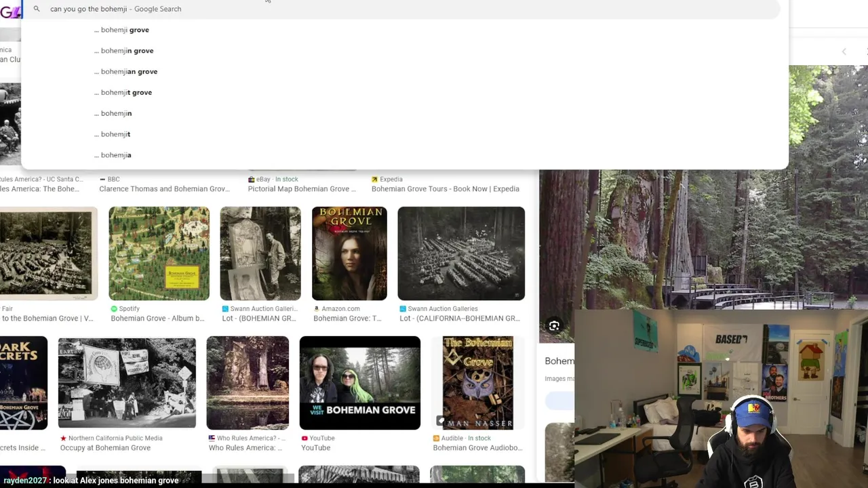Click the Northern California Public Media star icon
This screenshot has width=868, height=488.
(x=63, y=439)
